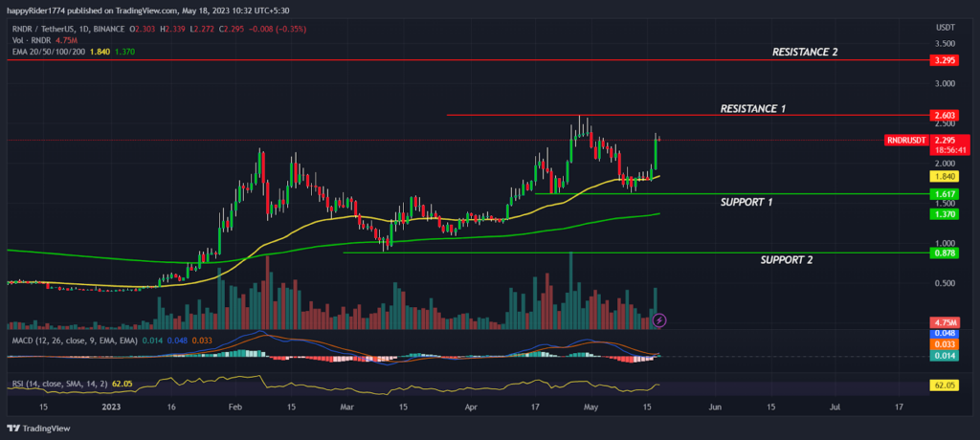Select the SUPPORT 2 text label
The height and width of the screenshot is (440, 980).
point(787,259)
